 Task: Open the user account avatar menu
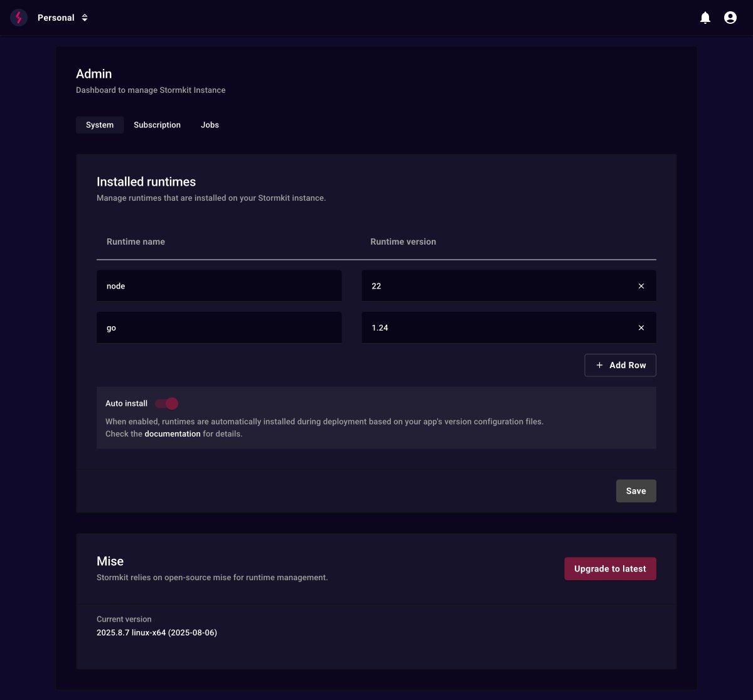coord(730,18)
